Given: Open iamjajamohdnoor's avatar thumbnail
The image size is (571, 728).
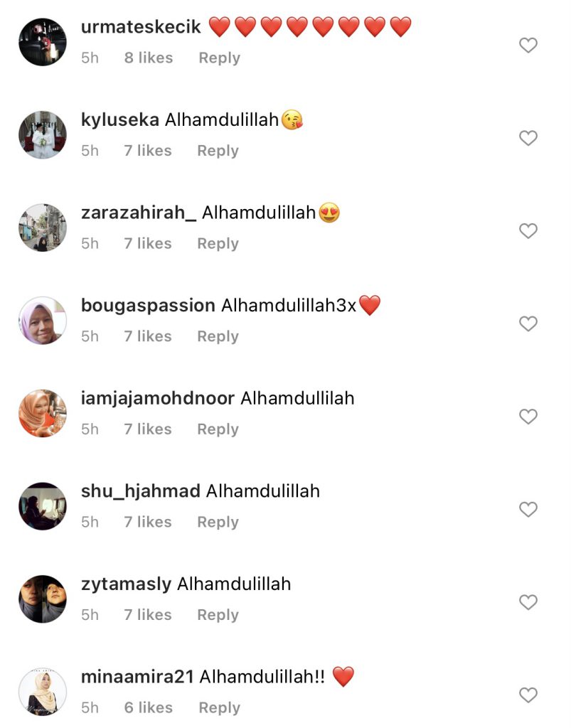Looking at the screenshot, I should point(43,413).
